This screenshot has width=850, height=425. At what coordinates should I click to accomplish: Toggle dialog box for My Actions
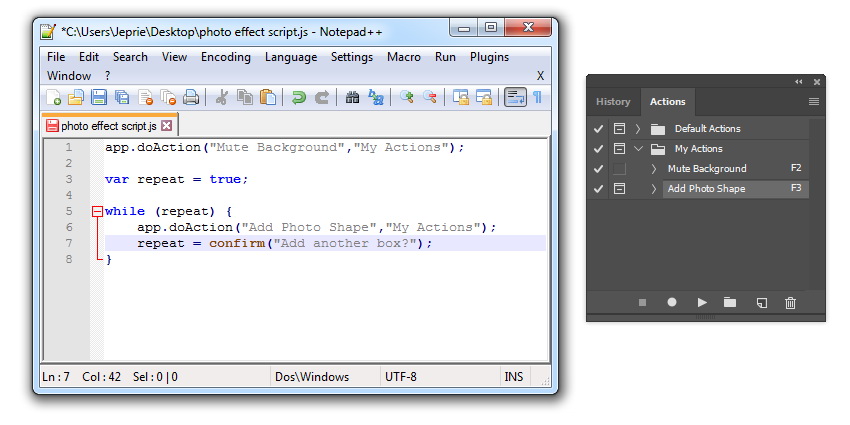click(x=619, y=149)
